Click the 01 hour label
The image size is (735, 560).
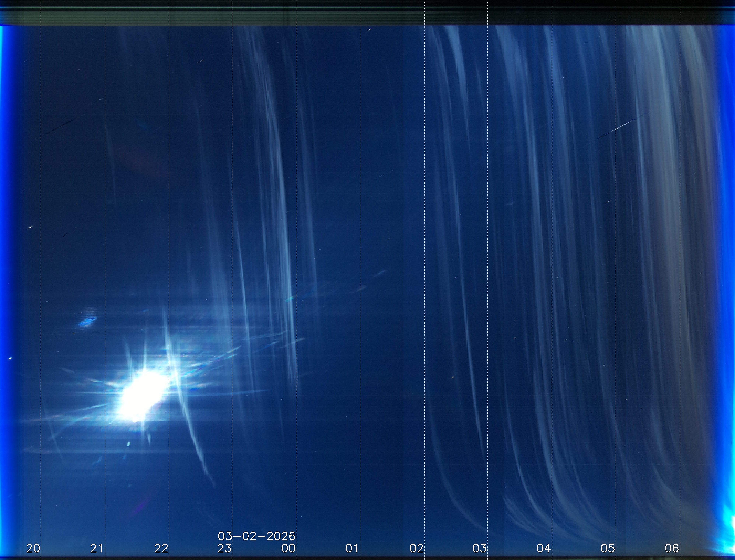click(x=352, y=548)
